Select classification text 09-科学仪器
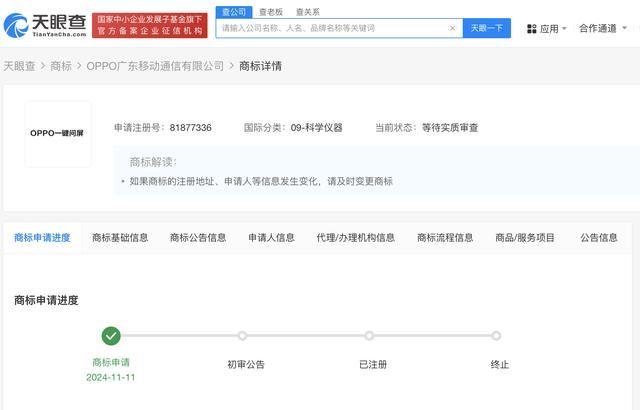640x410 pixels. [316, 128]
